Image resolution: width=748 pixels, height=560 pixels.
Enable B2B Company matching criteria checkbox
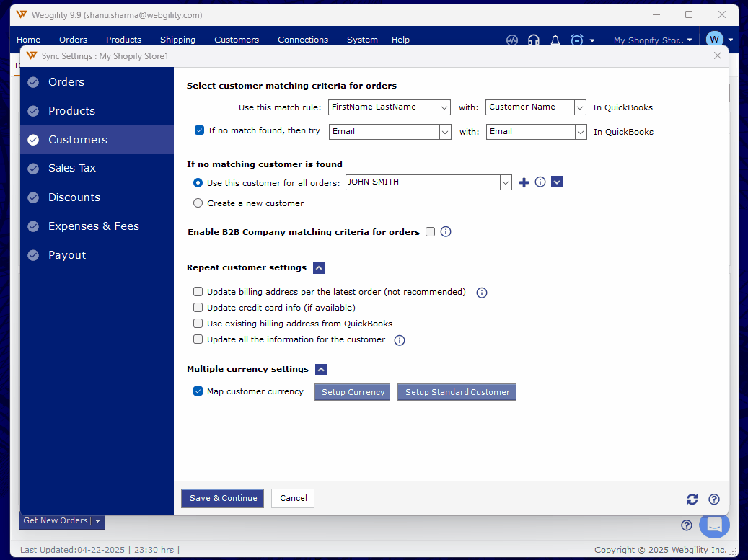(x=431, y=232)
